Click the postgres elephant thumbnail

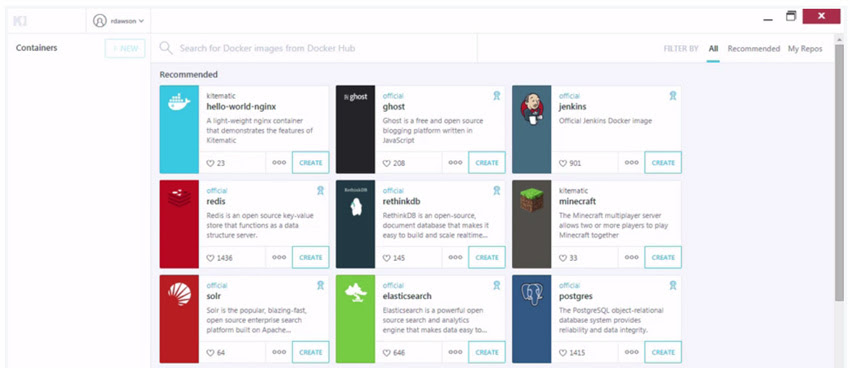pyautogui.click(x=532, y=319)
